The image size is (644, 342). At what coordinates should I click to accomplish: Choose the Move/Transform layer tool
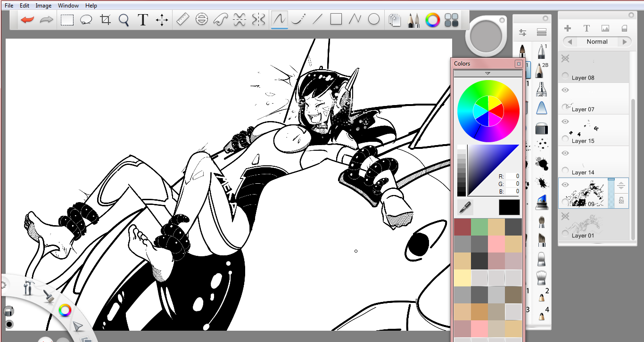(162, 20)
